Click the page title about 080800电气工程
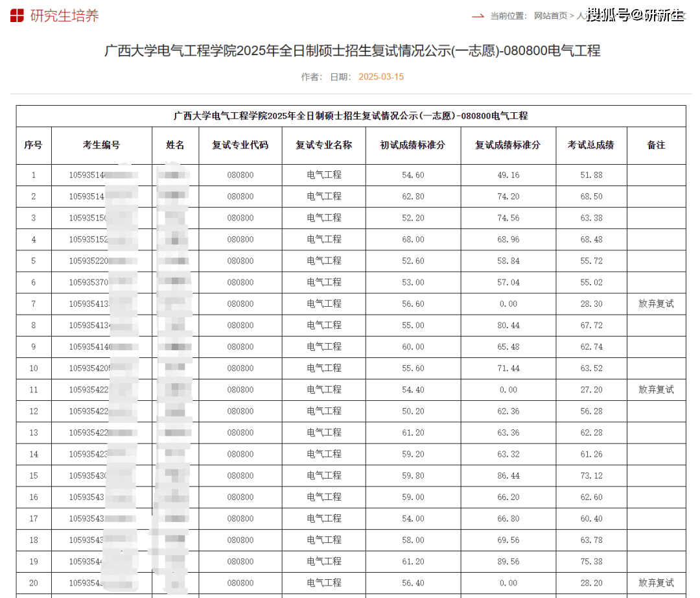This screenshot has height=598, width=700. pyautogui.click(x=352, y=51)
